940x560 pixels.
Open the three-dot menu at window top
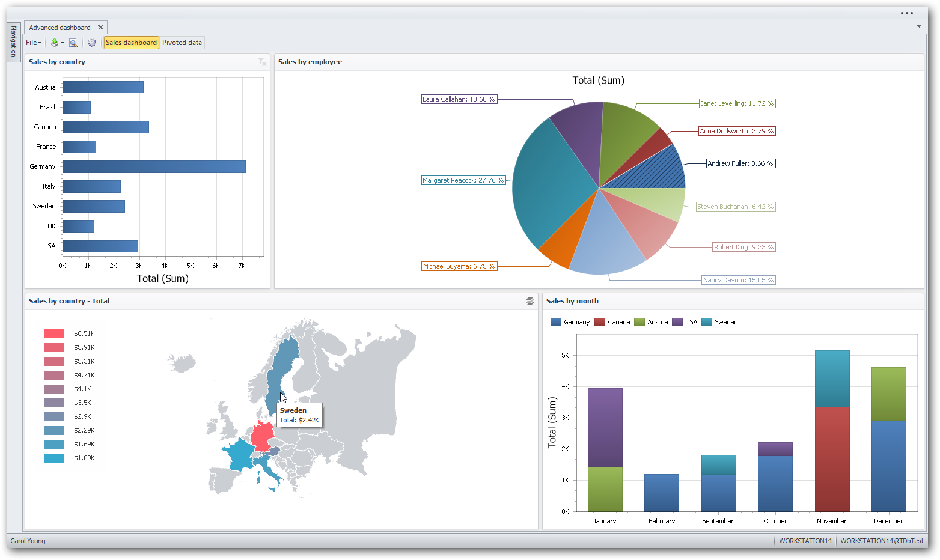click(907, 13)
